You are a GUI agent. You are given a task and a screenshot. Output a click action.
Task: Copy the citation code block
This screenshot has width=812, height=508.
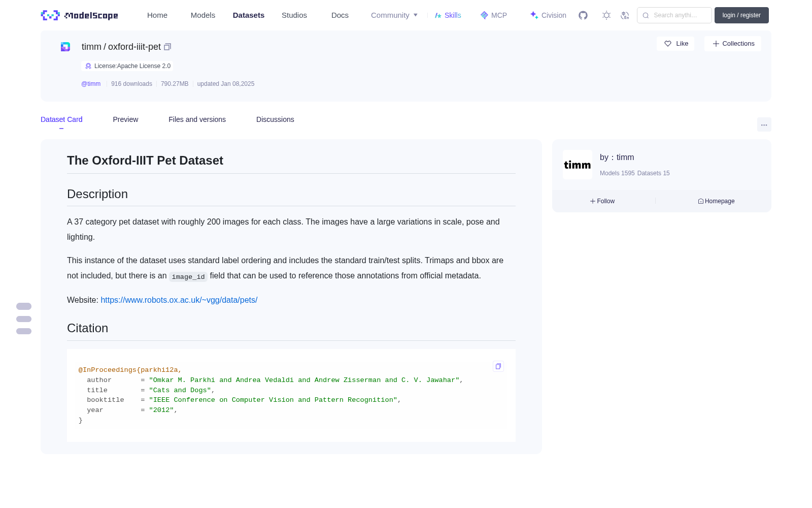click(x=498, y=366)
